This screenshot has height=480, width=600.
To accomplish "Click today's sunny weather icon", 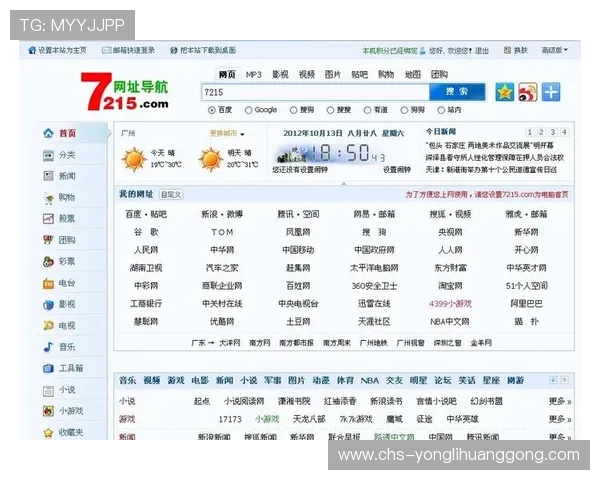I will click(134, 159).
